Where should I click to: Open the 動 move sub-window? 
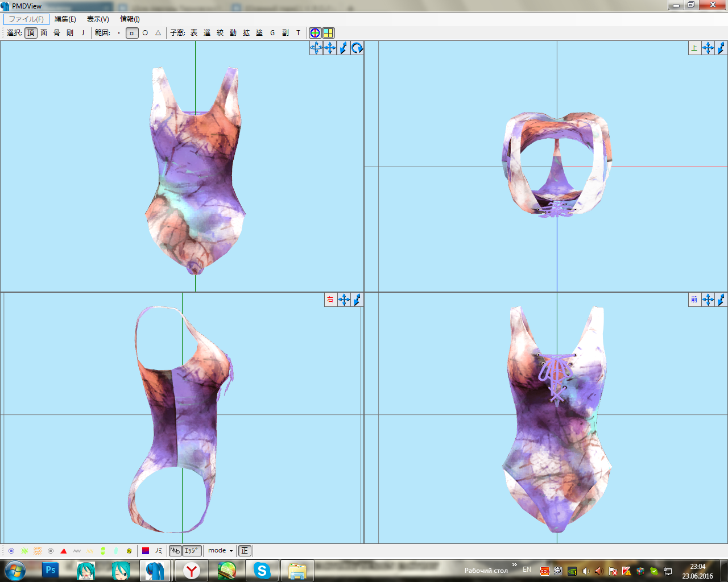(233, 33)
